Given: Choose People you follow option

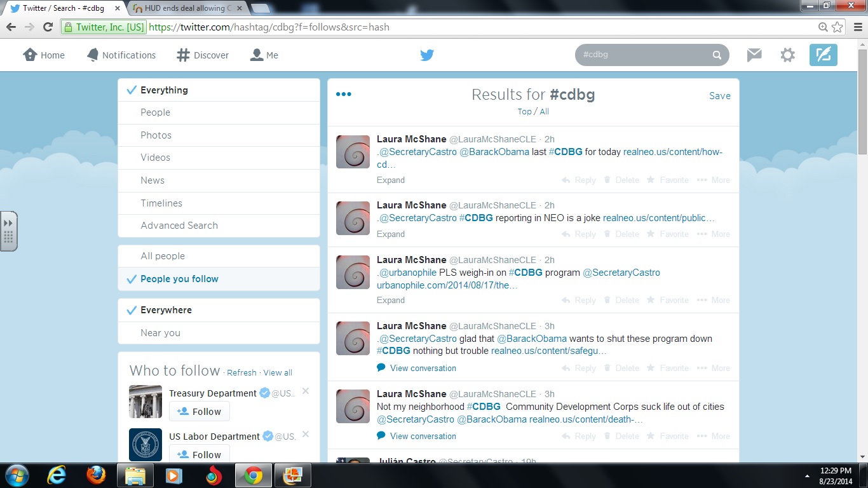Looking at the screenshot, I should click(219, 279).
